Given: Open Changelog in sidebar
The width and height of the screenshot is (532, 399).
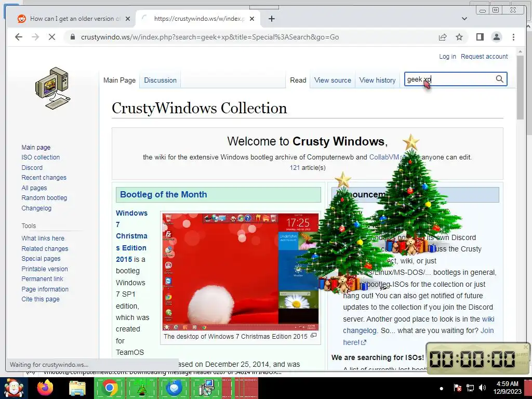Looking at the screenshot, I should [x=36, y=208].
